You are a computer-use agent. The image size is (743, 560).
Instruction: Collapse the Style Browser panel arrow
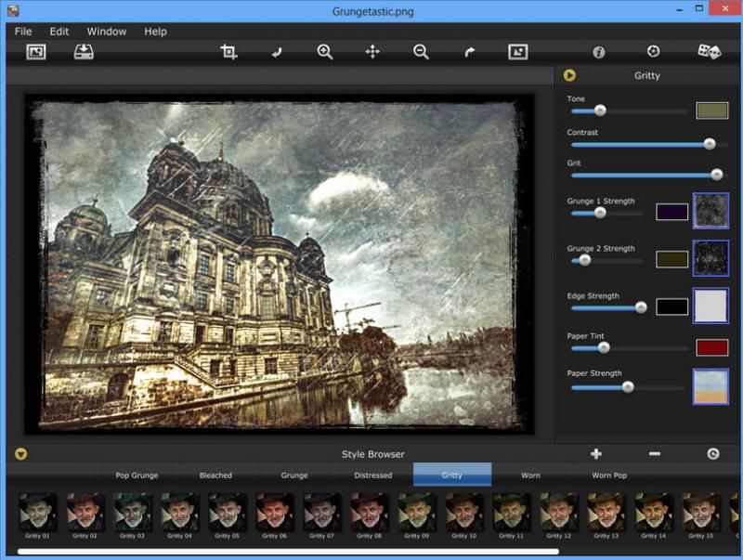(x=20, y=454)
